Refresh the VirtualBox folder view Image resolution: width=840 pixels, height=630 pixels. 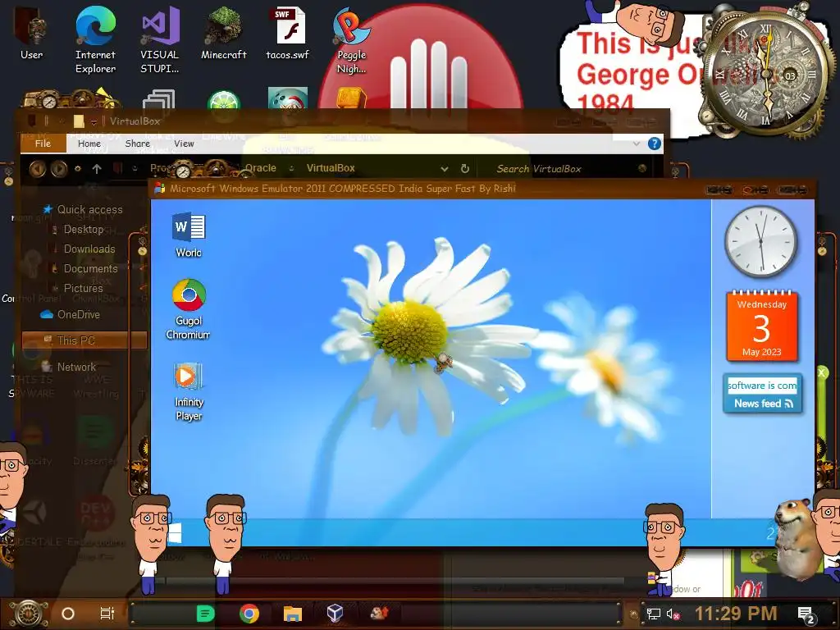(465, 169)
